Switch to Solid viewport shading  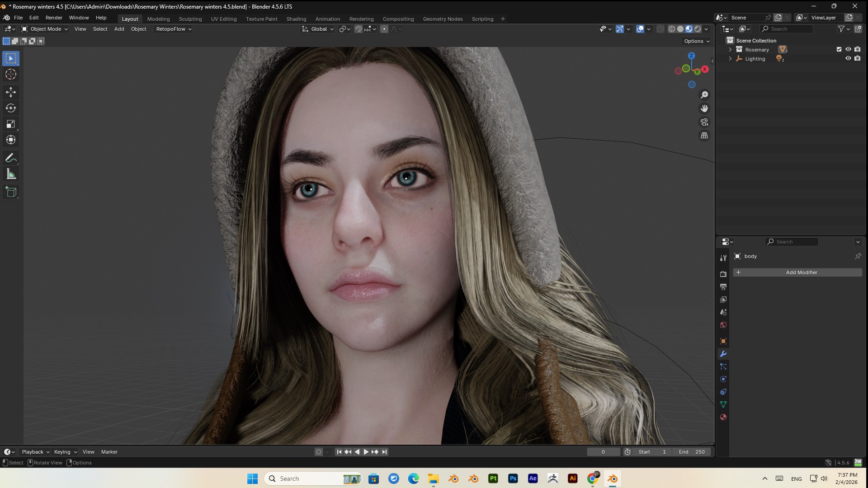(x=680, y=29)
